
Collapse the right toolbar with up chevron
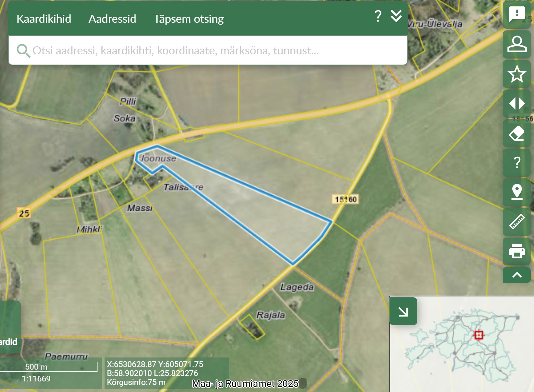tap(517, 275)
